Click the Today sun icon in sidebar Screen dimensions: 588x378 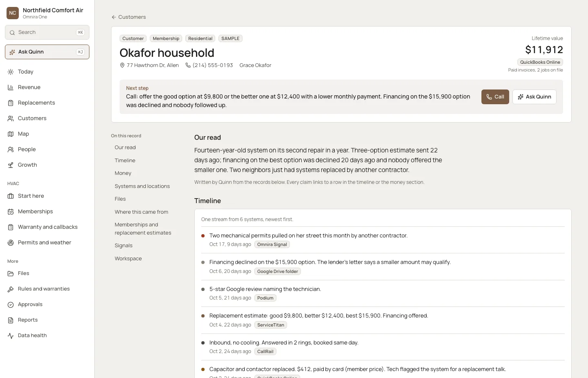pos(11,72)
